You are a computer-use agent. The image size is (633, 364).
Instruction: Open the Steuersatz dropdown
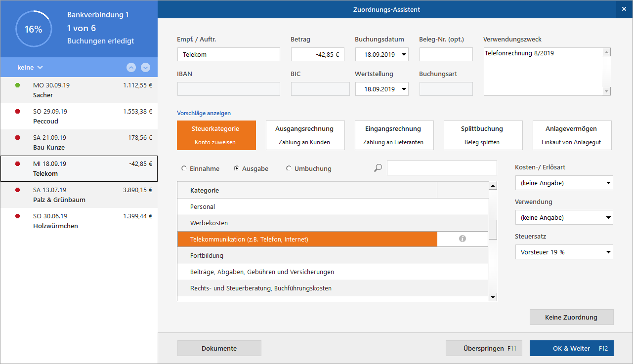[x=564, y=252]
